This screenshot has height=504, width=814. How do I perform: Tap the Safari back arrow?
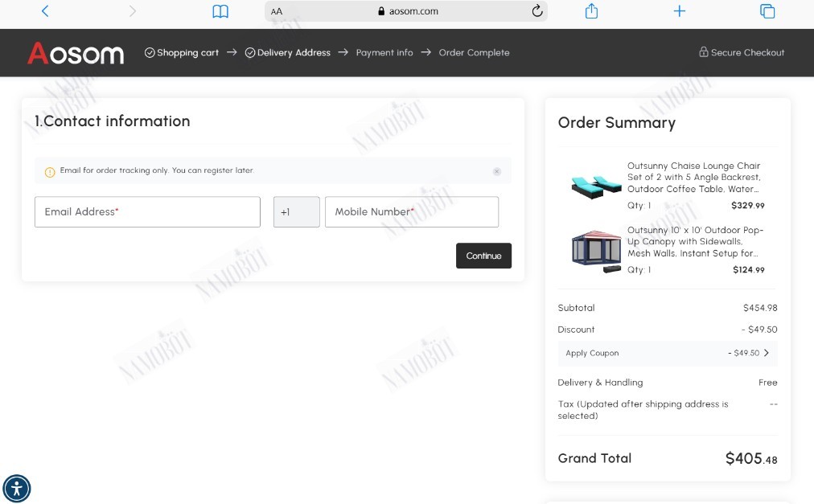click(45, 11)
